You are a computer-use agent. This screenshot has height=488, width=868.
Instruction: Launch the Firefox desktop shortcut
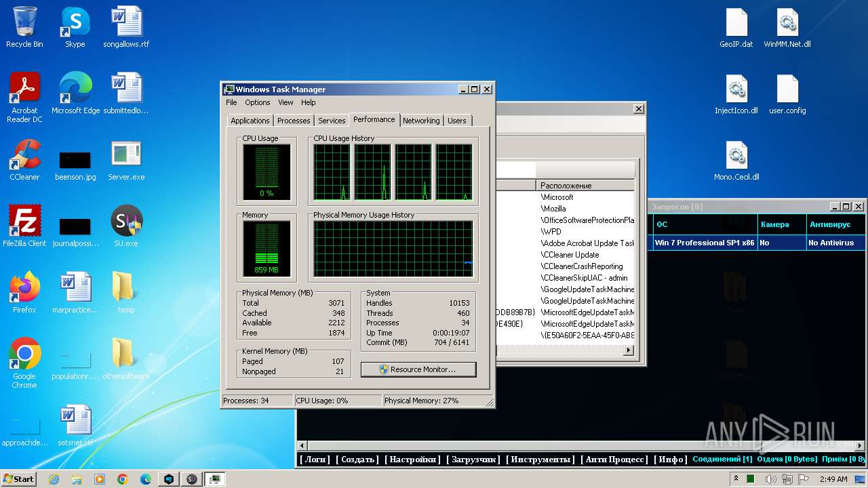click(x=24, y=293)
